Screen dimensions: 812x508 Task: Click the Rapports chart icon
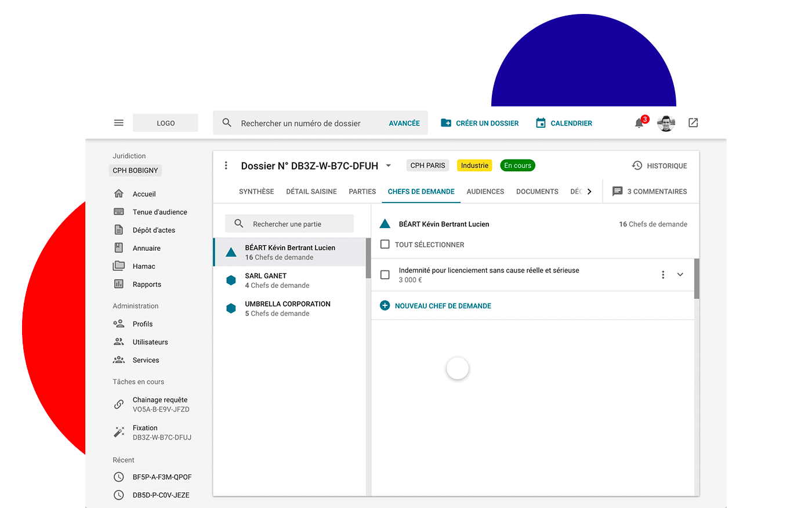click(x=119, y=284)
